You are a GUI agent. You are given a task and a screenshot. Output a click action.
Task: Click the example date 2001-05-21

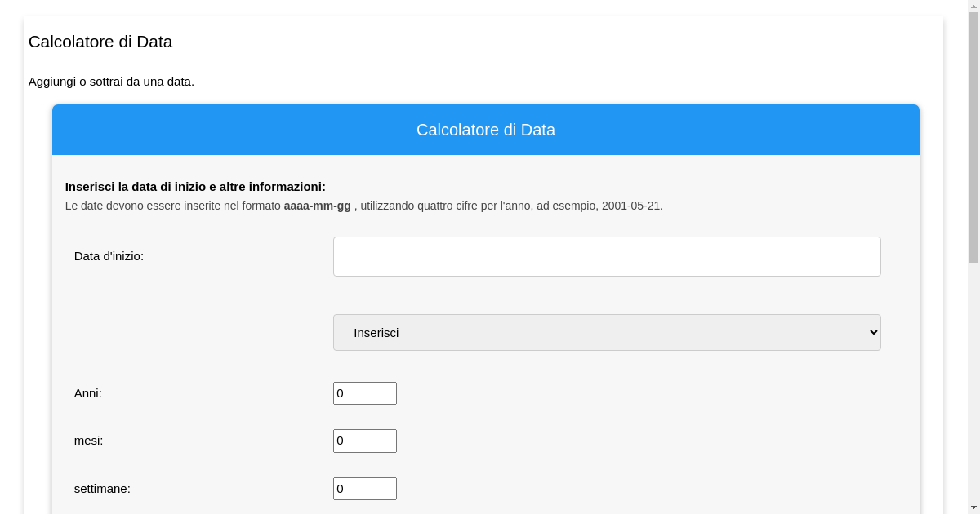tap(630, 206)
